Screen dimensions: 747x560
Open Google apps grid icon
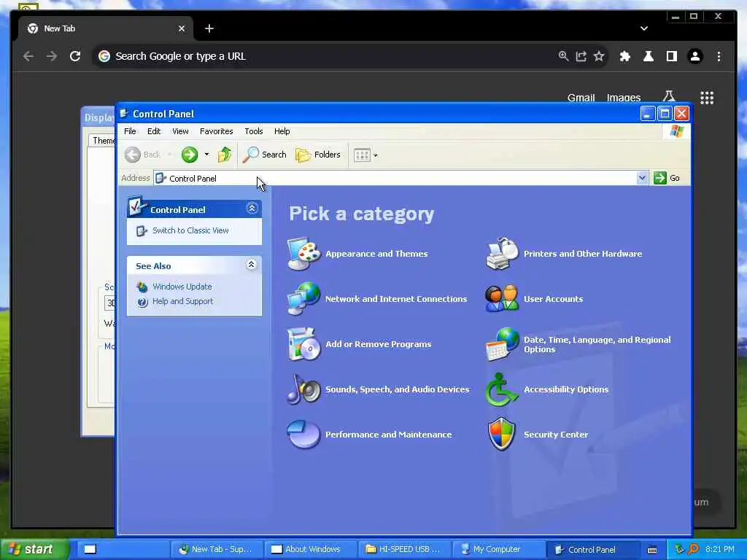[707, 98]
